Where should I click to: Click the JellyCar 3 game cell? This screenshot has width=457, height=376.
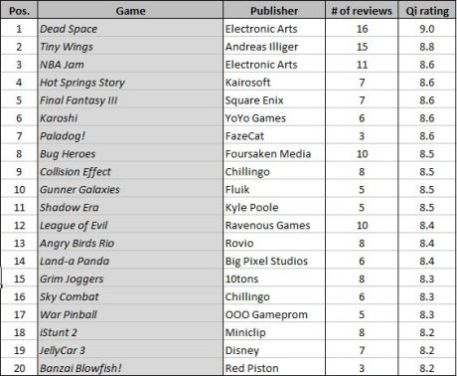(x=130, y=350)
